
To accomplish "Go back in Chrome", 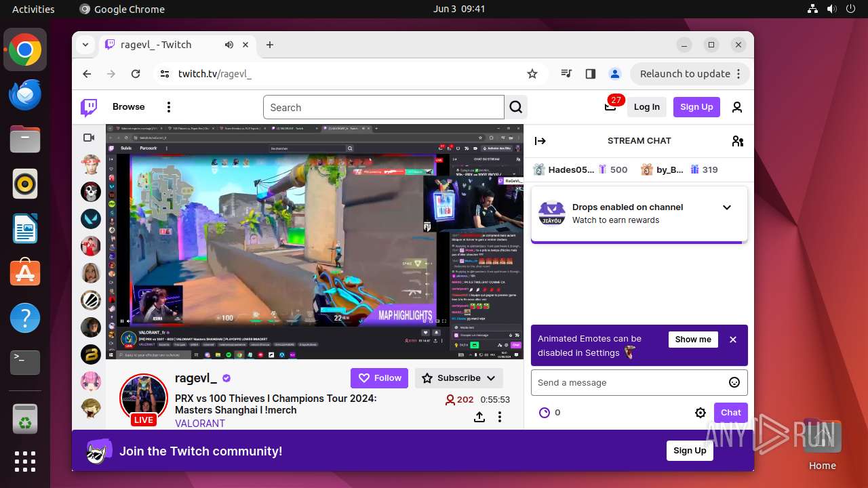I will pyautogui.click(x=87, y=74).
